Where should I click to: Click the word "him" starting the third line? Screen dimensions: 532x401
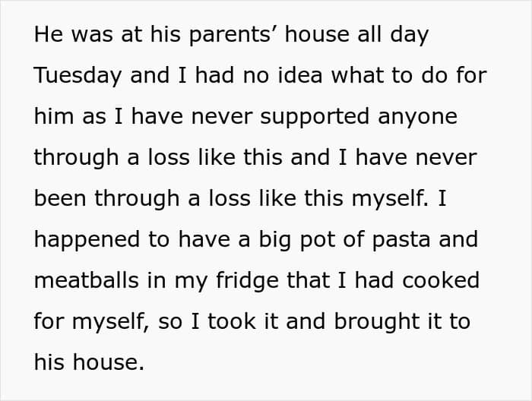[x=52, y=115]
